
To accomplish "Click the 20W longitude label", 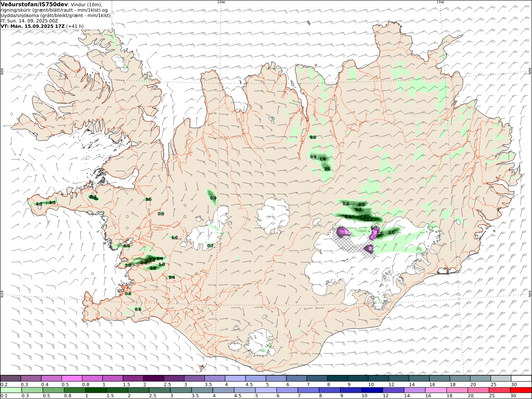I will [221, 2].
